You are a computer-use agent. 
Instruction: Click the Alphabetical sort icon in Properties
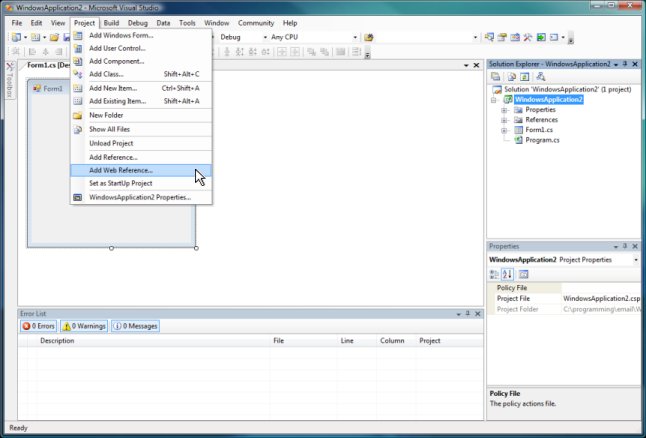point(507,274)
